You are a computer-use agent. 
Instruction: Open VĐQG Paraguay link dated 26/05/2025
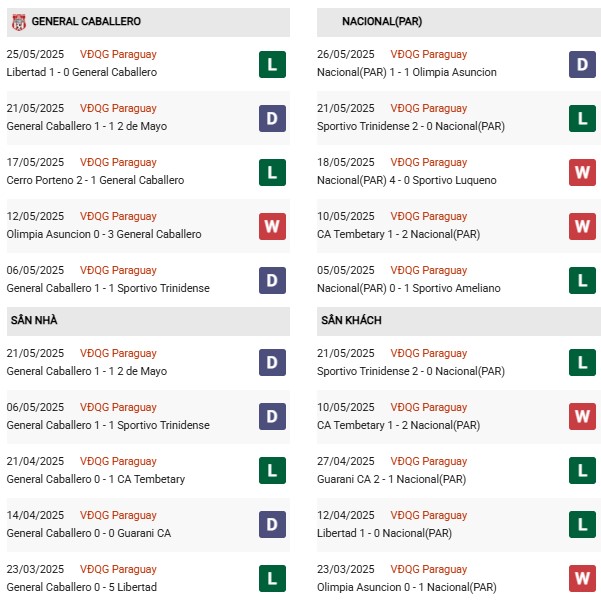coord(429,54)
